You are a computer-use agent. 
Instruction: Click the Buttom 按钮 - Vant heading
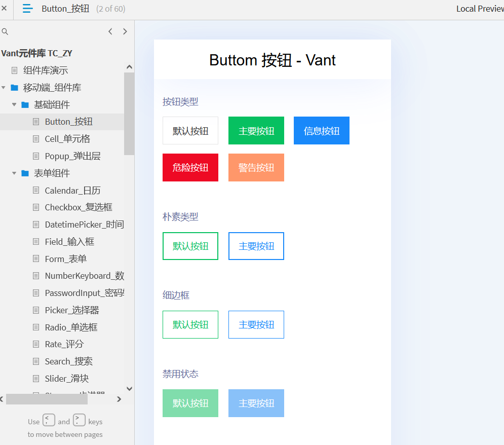coord(272,60)
